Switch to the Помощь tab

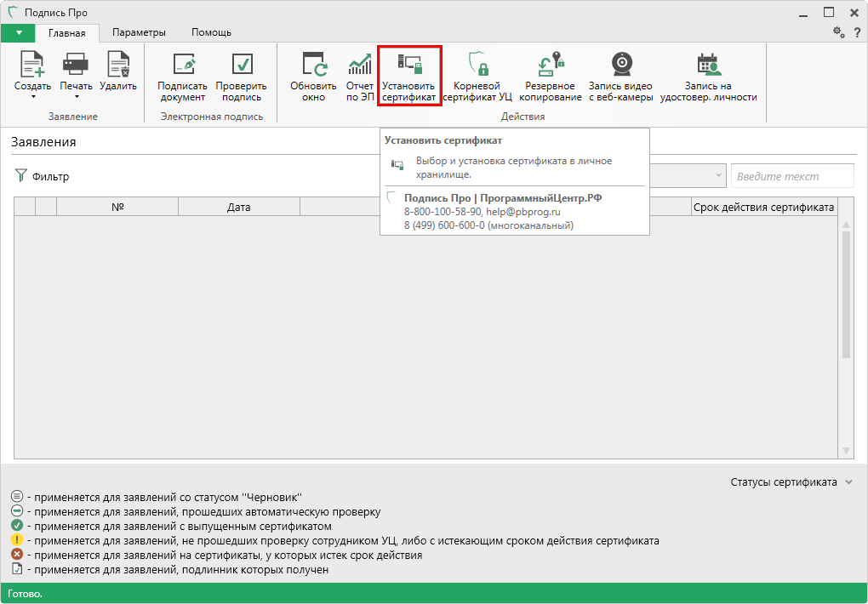(x=211, y=32)
